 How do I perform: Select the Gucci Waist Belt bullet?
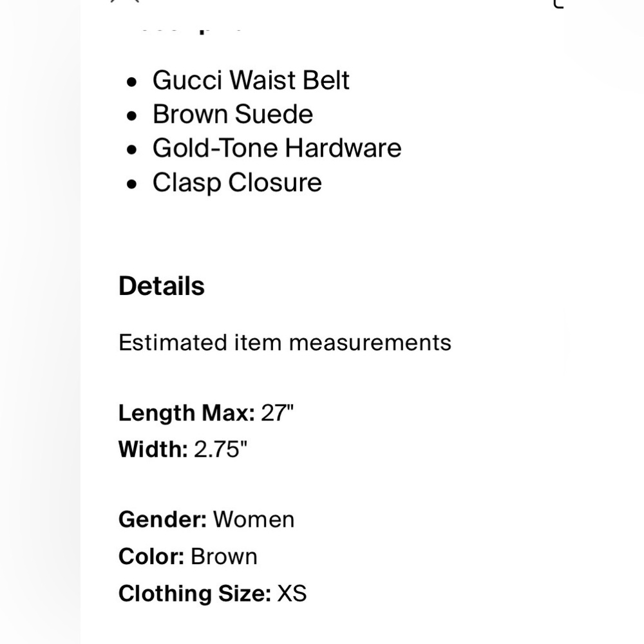[251, 80]
